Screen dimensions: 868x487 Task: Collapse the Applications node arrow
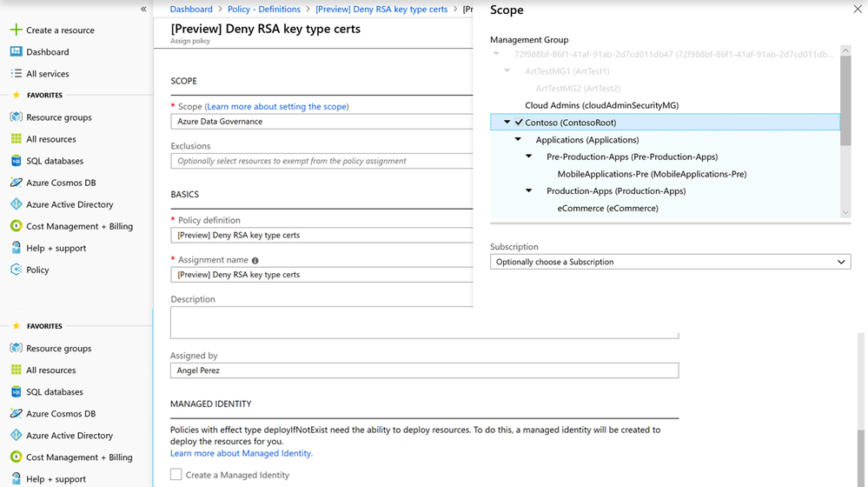[x=518, y=139]
